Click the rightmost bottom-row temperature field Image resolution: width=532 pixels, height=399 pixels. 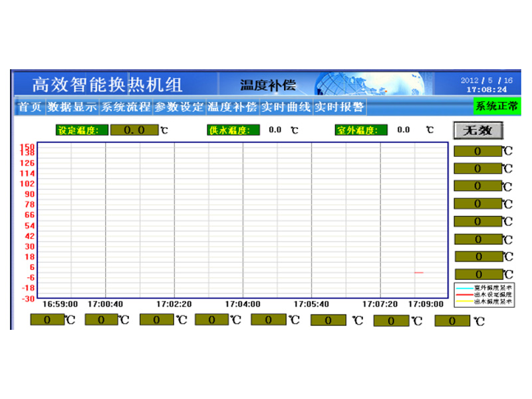[453, 321]
